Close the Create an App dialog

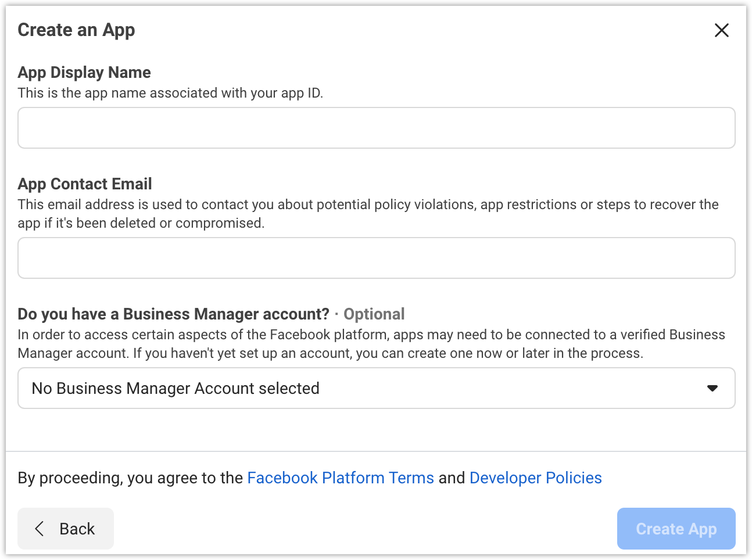click(721, 30)
